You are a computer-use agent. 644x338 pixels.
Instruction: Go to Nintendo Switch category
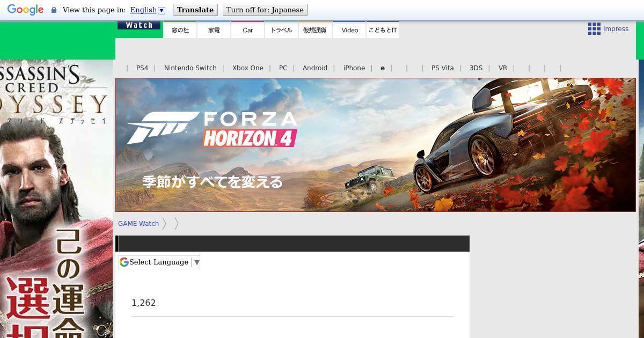click(191, 68)
